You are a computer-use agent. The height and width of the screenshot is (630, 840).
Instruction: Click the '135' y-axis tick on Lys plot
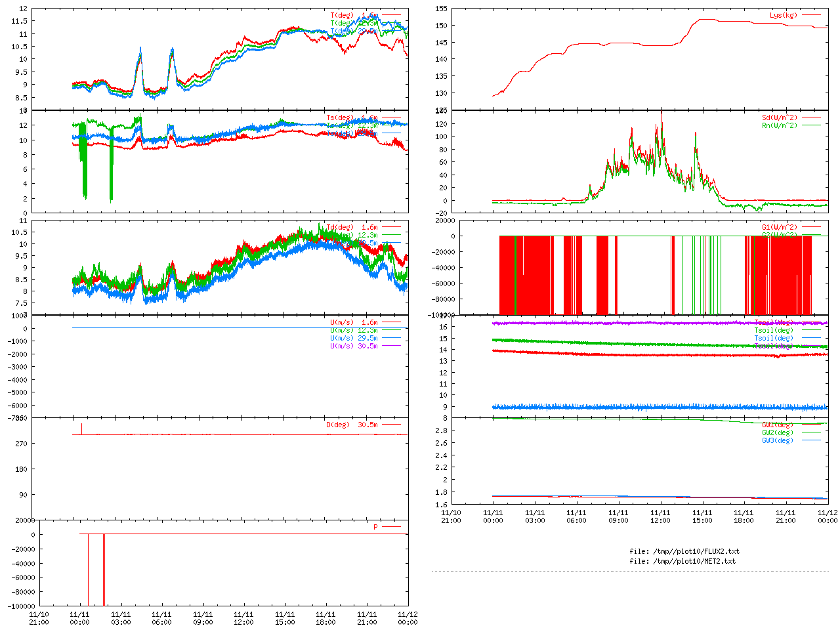click(441, 76)
